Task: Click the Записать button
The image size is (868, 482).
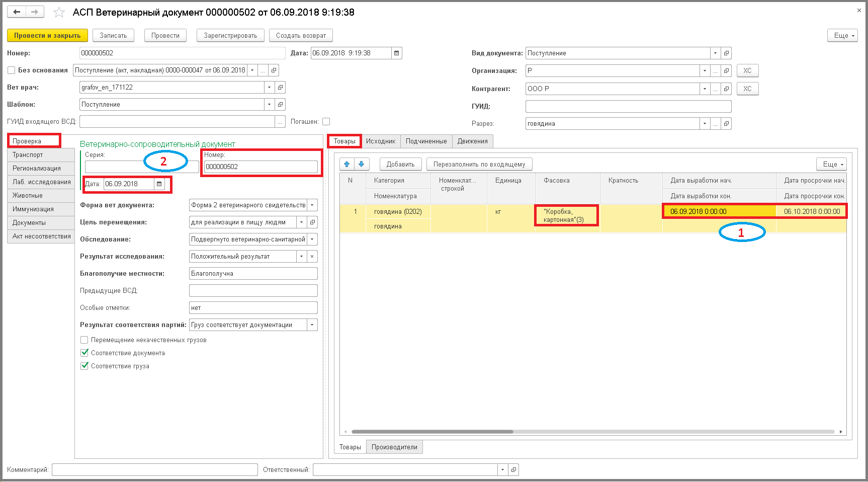Action: point(113,36)
